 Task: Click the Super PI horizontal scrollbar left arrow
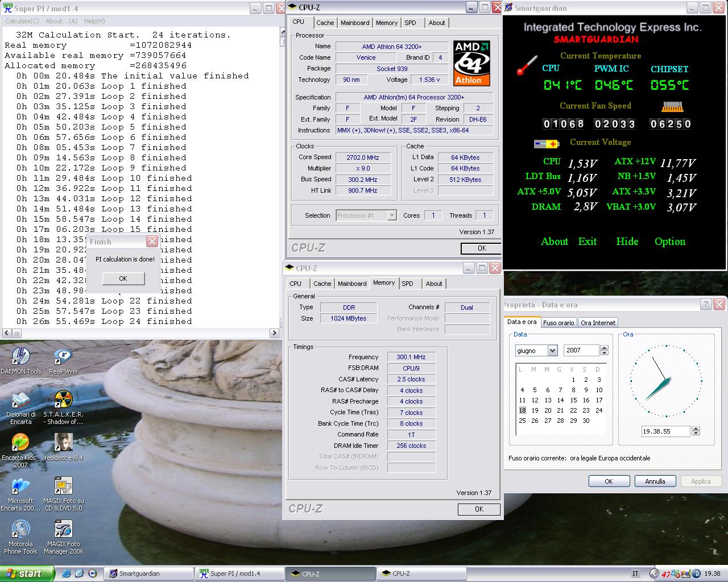pos(6,333)
